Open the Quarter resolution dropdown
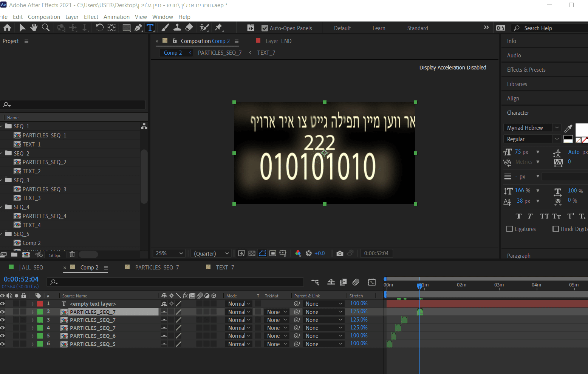588x374 pixels. 212,253
